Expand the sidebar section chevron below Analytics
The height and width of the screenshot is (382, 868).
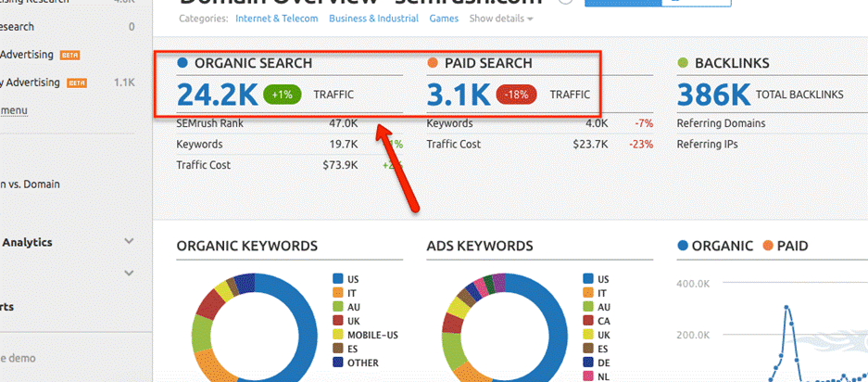129,273
